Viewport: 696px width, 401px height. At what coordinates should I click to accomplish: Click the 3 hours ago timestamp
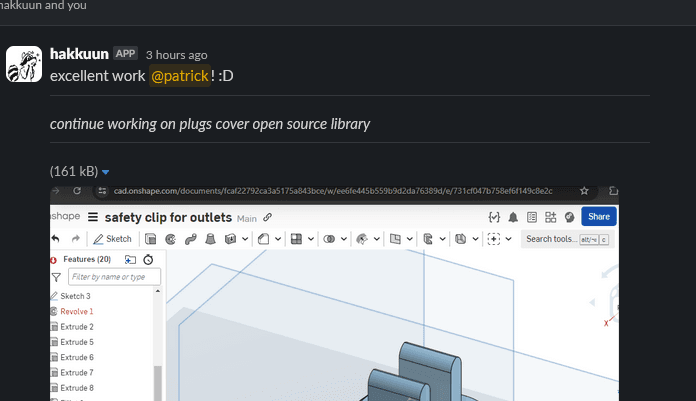coord(176,55)
